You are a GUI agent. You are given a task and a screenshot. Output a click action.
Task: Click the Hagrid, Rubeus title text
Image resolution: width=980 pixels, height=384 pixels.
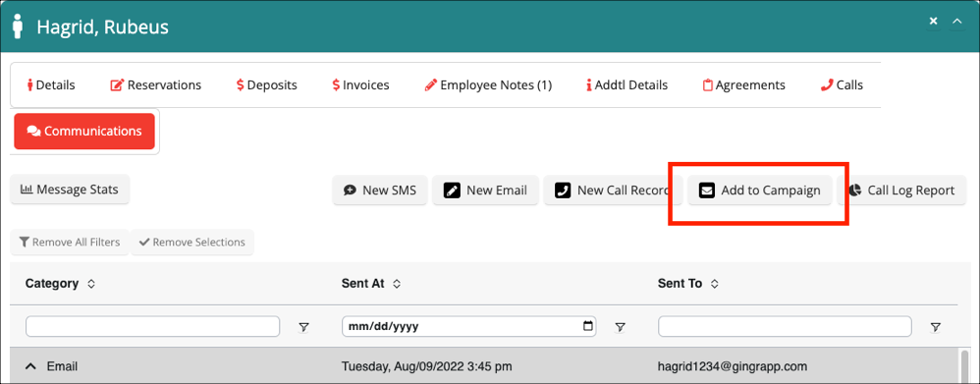[102, 27]
